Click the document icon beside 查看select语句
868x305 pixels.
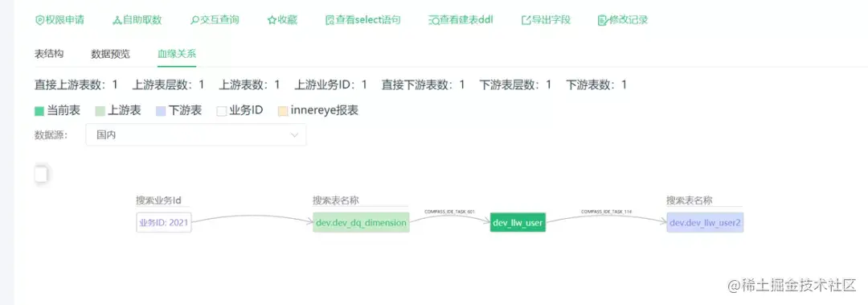click(x=330, y=20)
